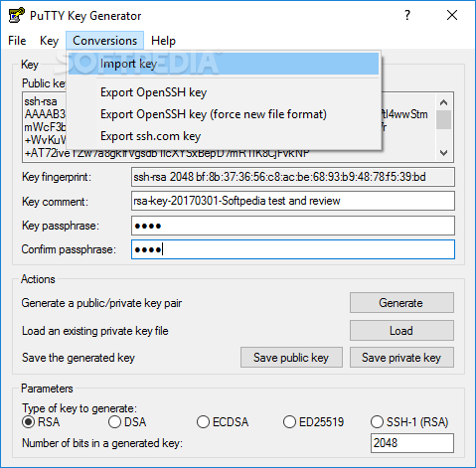Click the Load button
The width and height of the screenshot is (476, 468).
tap(401, 331)
